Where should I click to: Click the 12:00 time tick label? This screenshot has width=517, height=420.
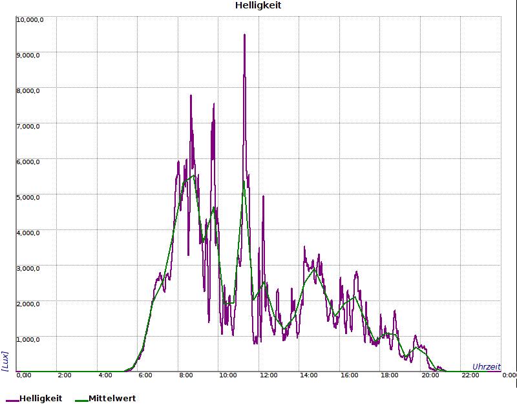(268, 375)
